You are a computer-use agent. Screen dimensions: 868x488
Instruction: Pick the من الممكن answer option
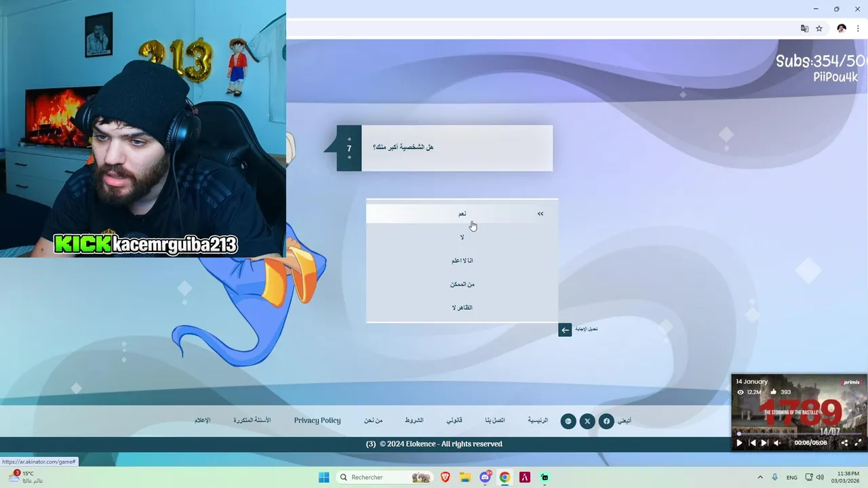pos(462,284)
